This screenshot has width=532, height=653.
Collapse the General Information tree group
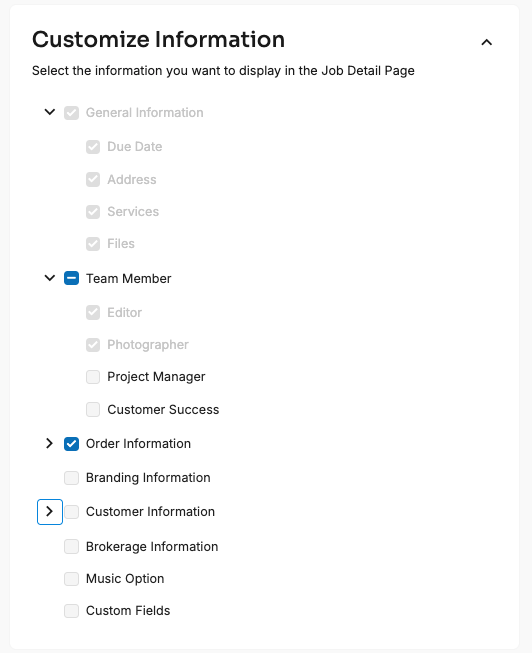(50, 112)
